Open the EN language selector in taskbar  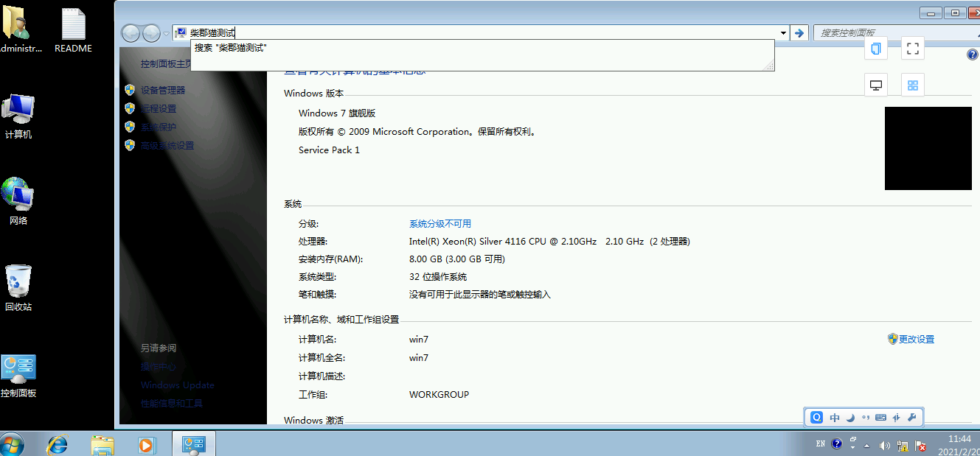point(821,443)
